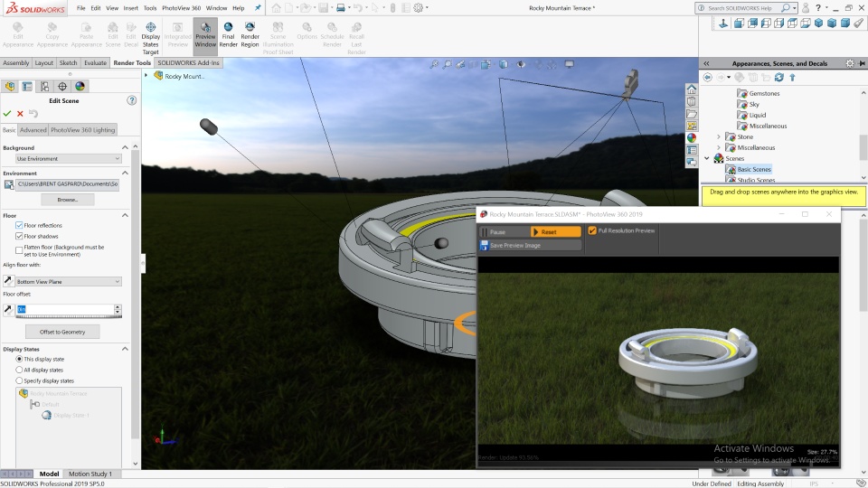Open the PropertyManager tab icon

point(27,87)
